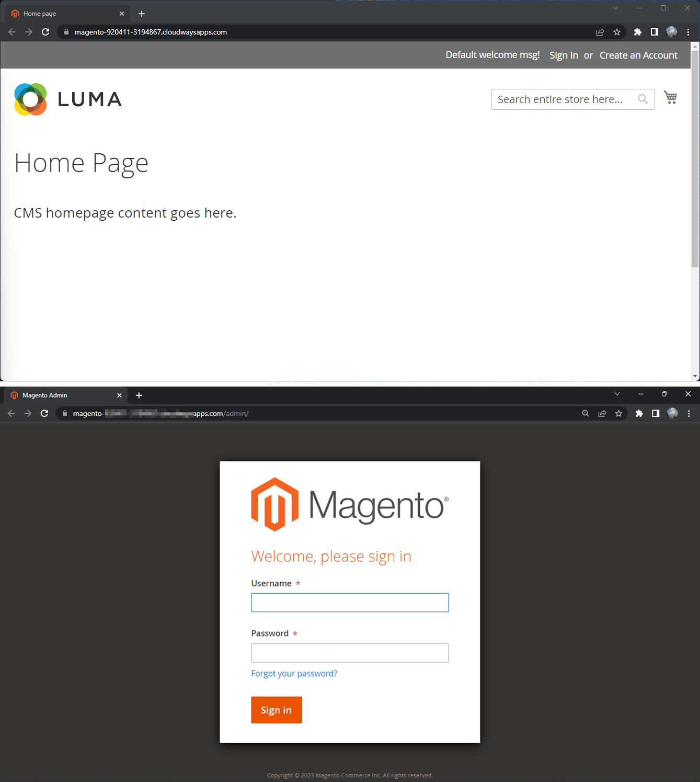The width and height of the screenshot is (700, 782).
Task: Share the Magento Admin page via share icon
Action: click(x=602, y=413)
